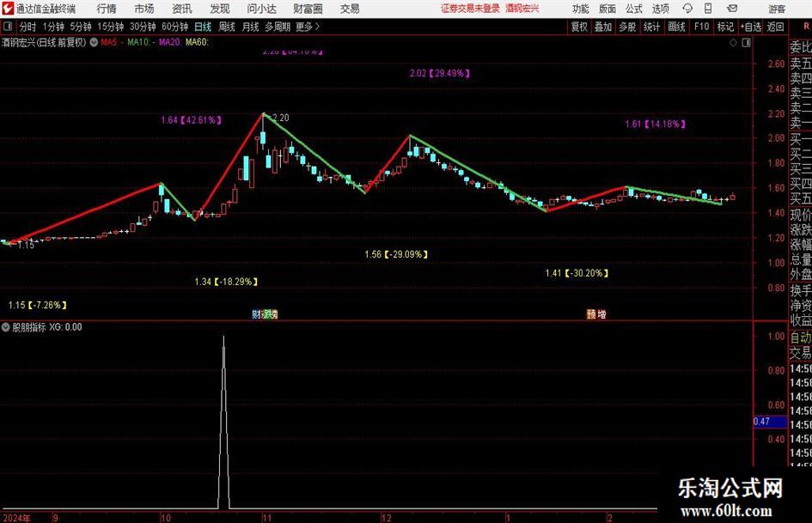Switch to the 1分钟 period tab
This screenshot has width=812, height=523.
coord(53,27)
